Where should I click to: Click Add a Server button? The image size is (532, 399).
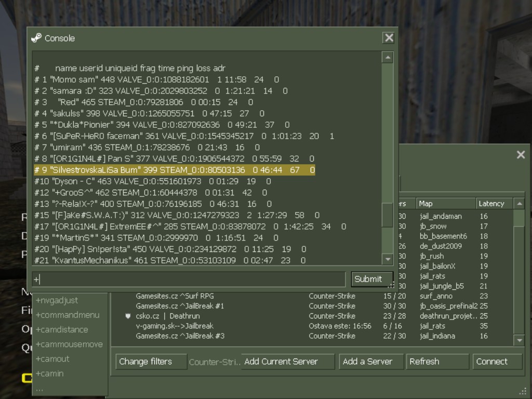(x=371, y=362)
